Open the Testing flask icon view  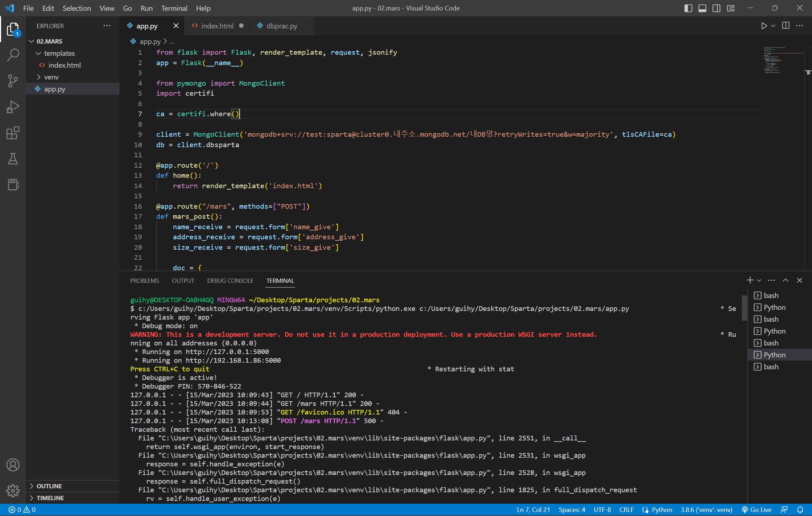[x=13, y=159]
